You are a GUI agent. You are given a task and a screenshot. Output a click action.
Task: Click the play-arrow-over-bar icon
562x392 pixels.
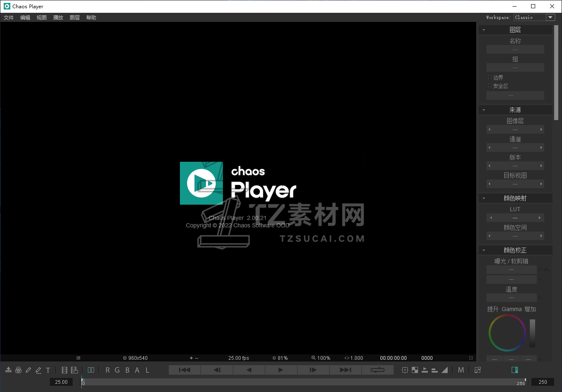425,370
